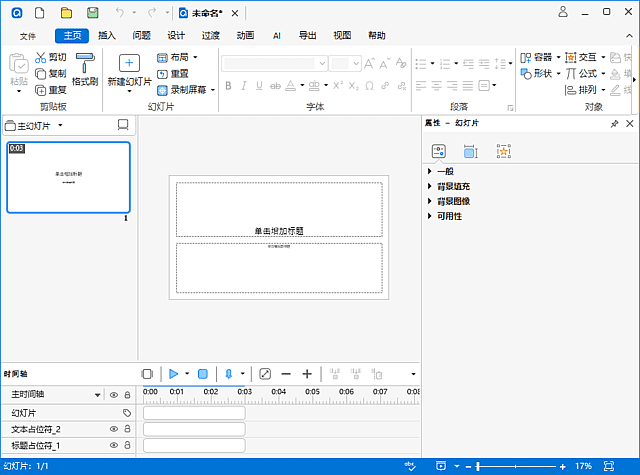Click the 剪切 cut icon
640x475 pixels.
point(40,58)
